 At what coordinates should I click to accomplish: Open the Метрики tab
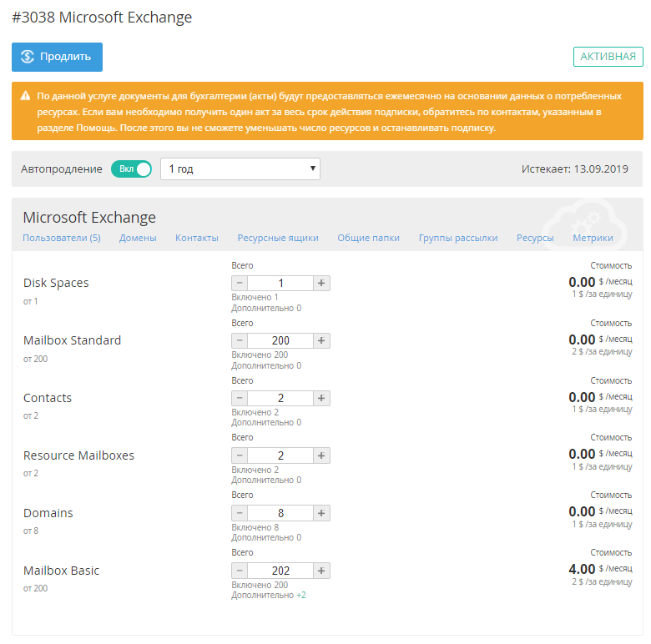(593, 238)
